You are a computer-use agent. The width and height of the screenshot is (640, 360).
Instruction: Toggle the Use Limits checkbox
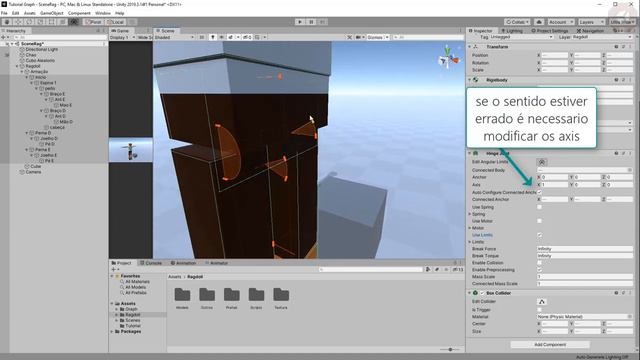pos(539,235)
